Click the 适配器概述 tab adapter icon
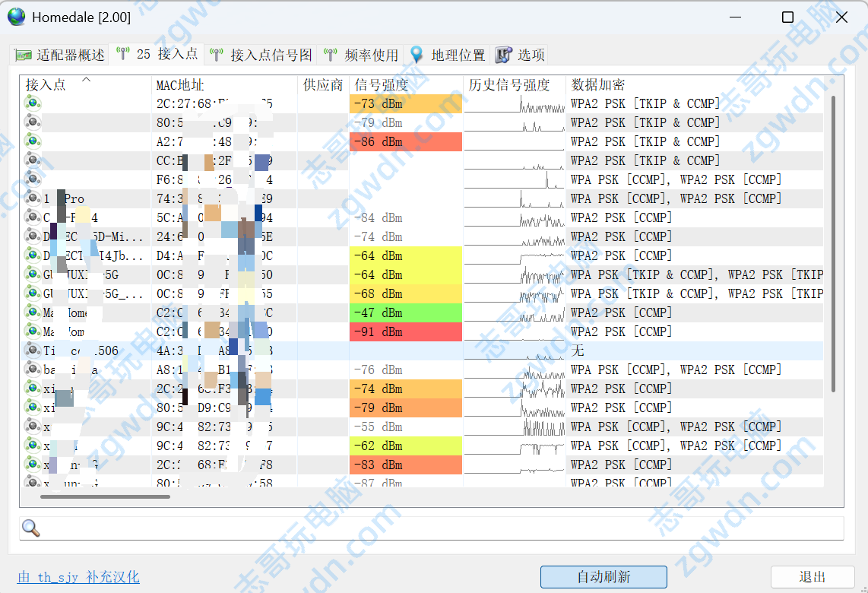Image resolution: width=868 pixels, height=593 pixels. (x=24, y=55)
